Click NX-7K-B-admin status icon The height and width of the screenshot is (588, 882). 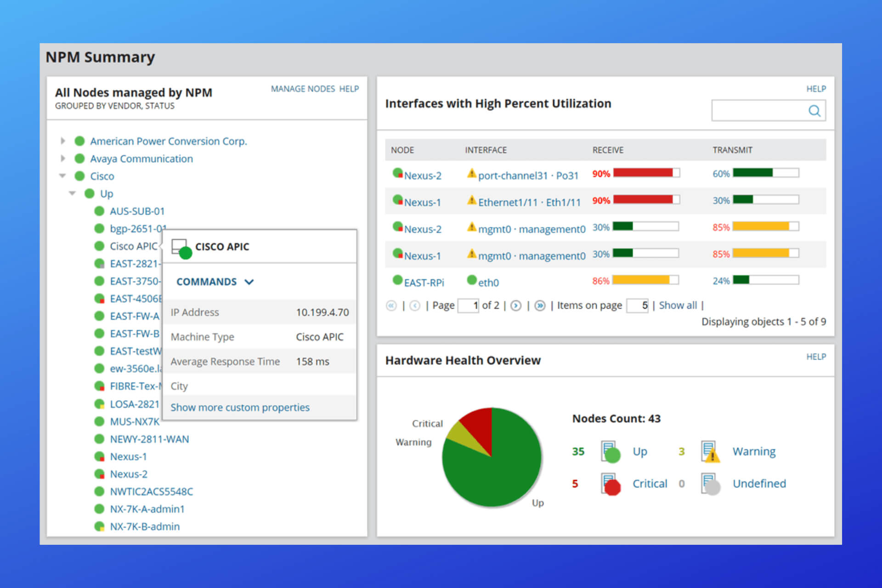pyautogui.click(x=99, y=526)
